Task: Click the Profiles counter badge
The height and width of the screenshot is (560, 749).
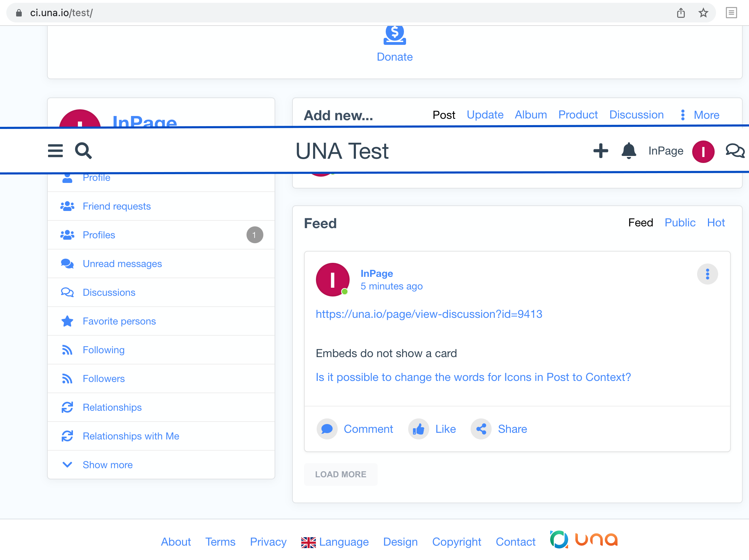Action: coord(255,235)
